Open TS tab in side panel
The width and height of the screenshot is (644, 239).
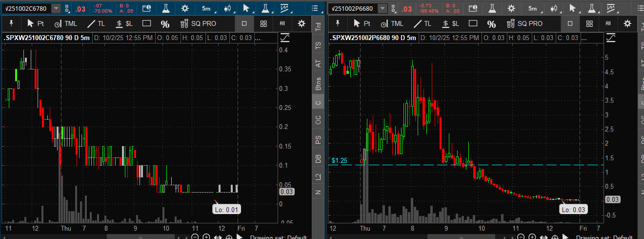pyautogui.click(x=318, y=45)
